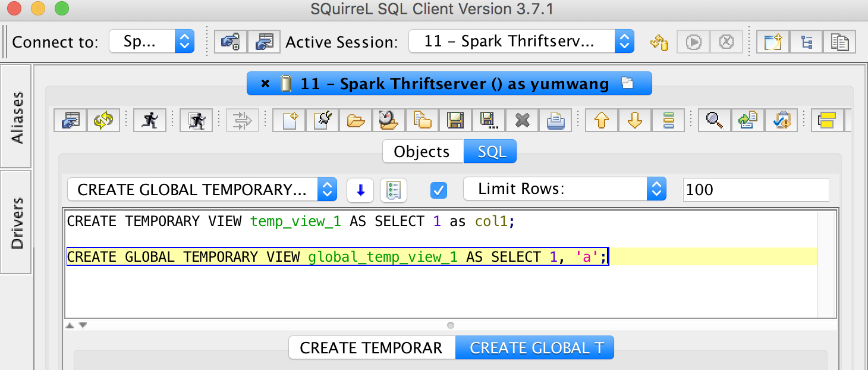Save the SQL file with floppy icon
This screenshot has width=868, height=370.
pyautogui.click(x=455, y=120)
